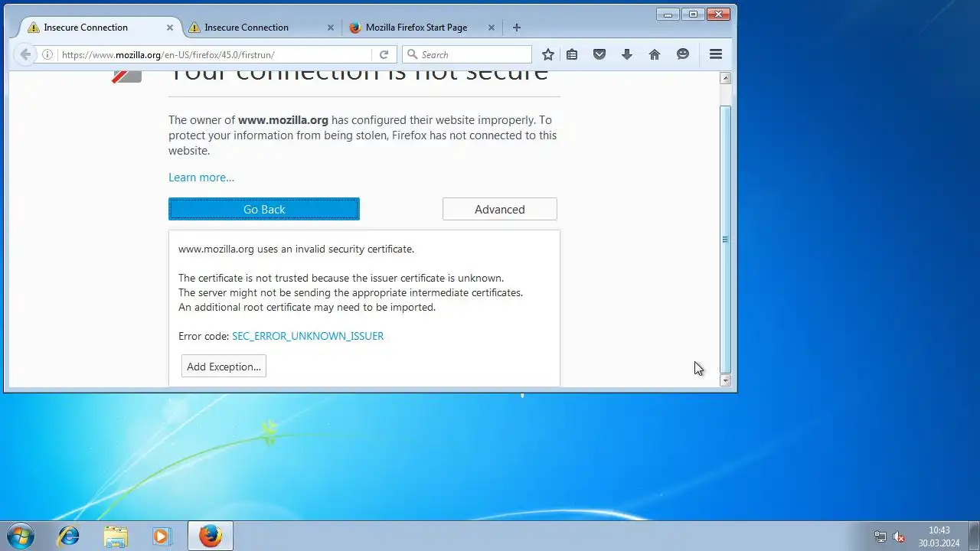The image size is (980, 551).
Task: Show your bookmarks list icon
Action: (x=572, y=54)
